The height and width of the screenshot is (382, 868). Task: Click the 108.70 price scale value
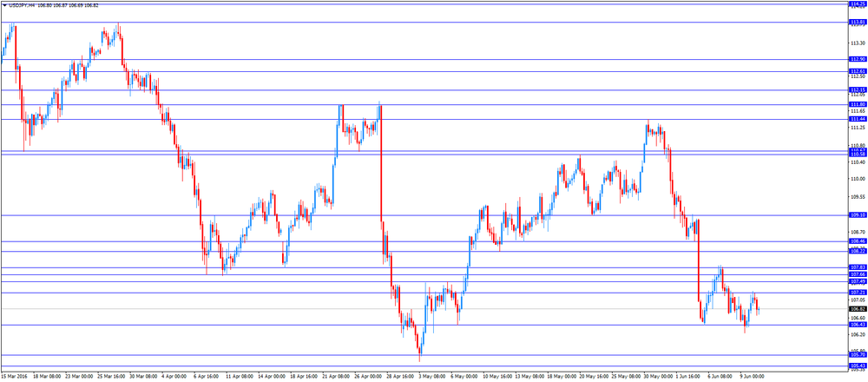point(858,232)
